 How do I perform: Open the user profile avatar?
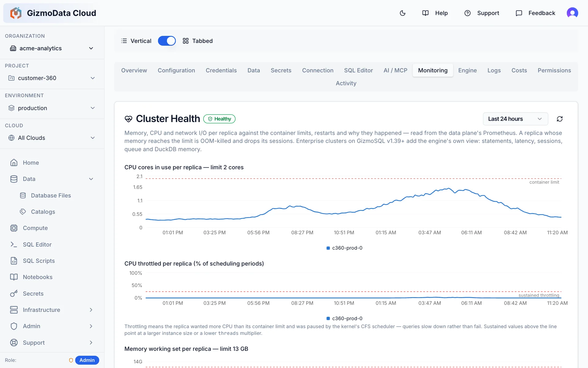click(x=572, y=13)
